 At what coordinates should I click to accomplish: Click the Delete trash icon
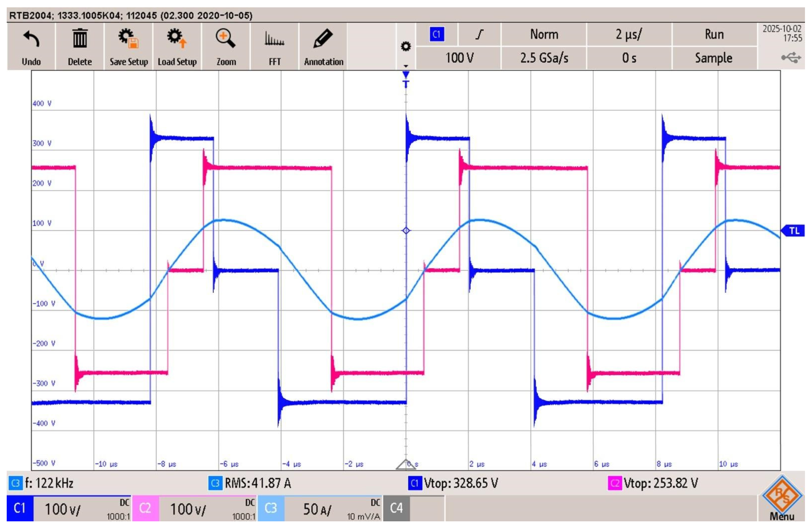80,39
